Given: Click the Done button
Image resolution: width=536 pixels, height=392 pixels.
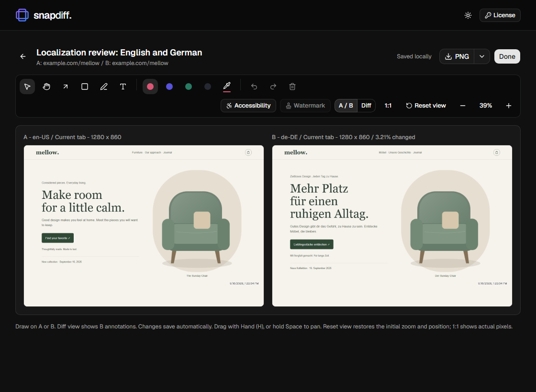Looking at the screenshot, I should coord(507,57).
